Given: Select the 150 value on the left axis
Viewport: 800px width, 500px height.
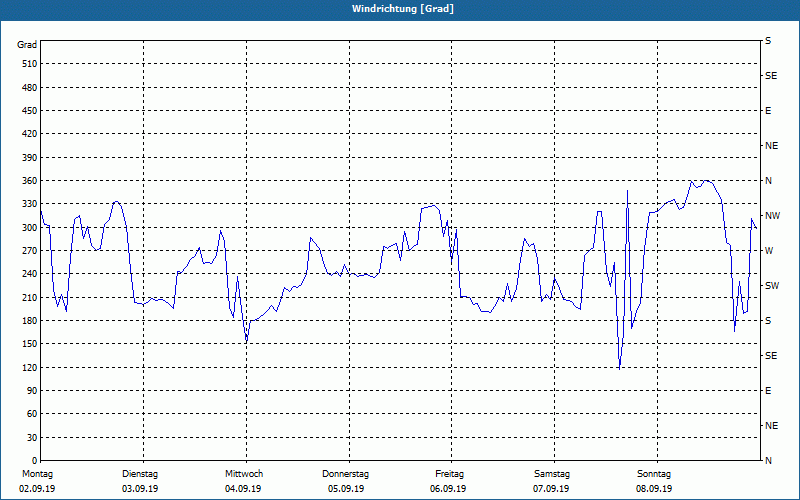Looking at the screenshot, I should click(x=30, y=343).
